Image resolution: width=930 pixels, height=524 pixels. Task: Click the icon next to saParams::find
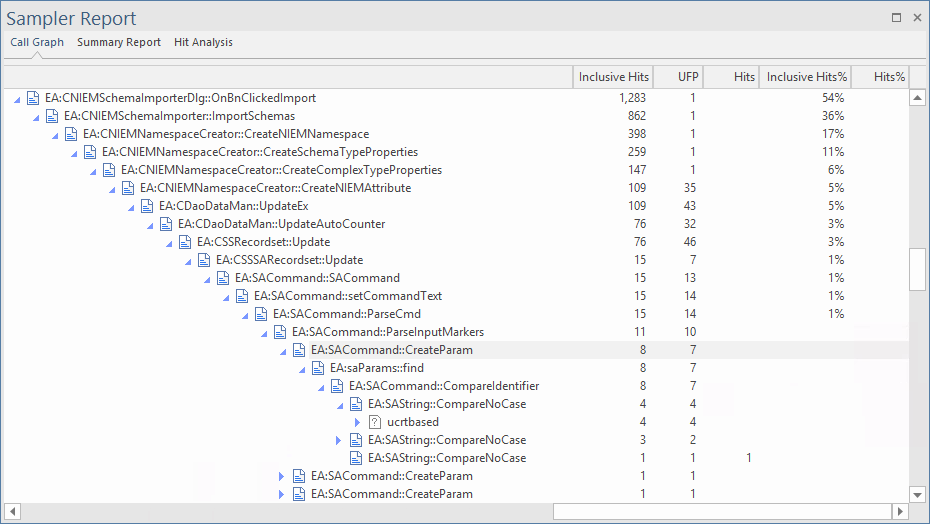click(x=318, y=368)
